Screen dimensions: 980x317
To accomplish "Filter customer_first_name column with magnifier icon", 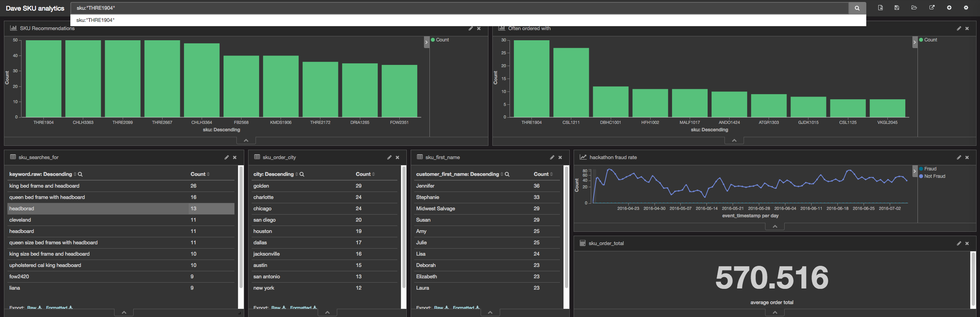I will [x=507, y=174].
